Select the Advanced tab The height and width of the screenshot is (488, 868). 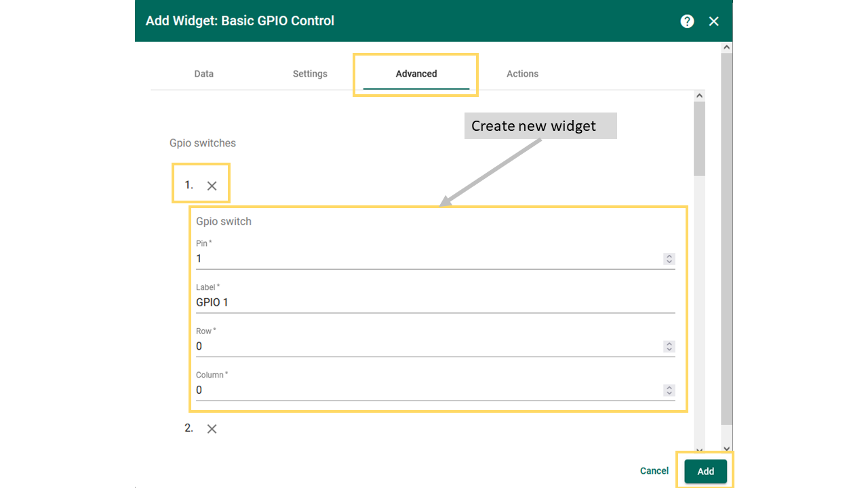pos(416,74)
